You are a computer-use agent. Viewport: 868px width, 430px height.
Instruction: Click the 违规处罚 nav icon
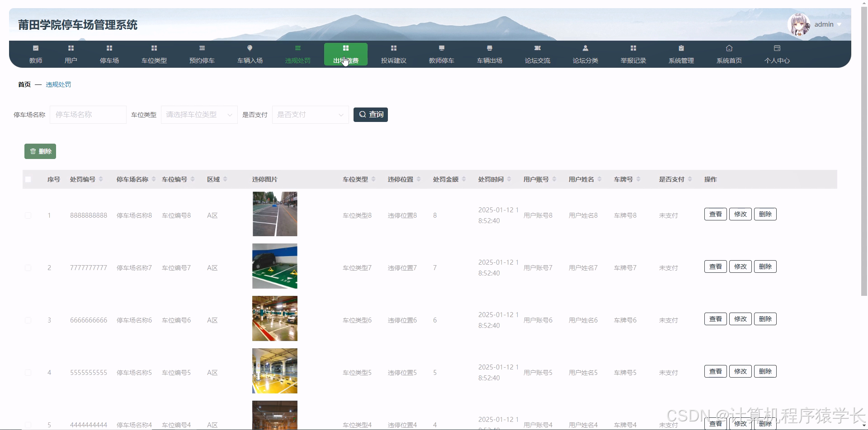[298, 48]
